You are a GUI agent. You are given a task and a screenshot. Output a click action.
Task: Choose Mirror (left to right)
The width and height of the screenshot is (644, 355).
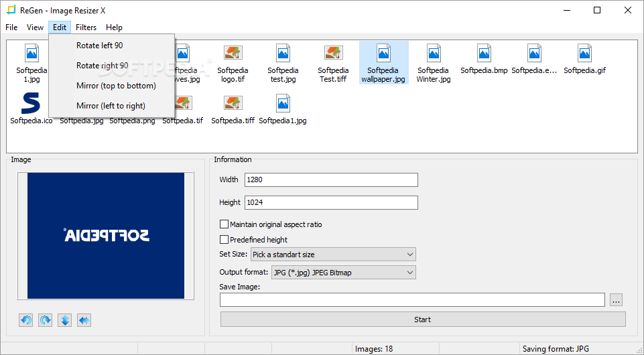(x=112, y=105)
